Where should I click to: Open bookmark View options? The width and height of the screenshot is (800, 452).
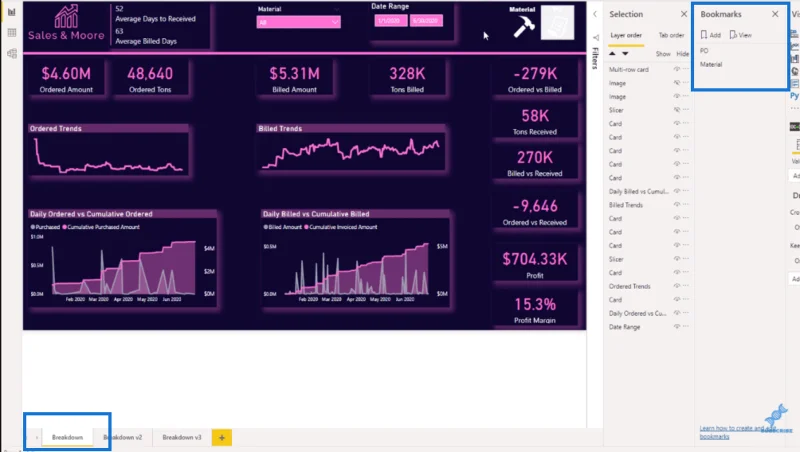click(x=741, y=35)
